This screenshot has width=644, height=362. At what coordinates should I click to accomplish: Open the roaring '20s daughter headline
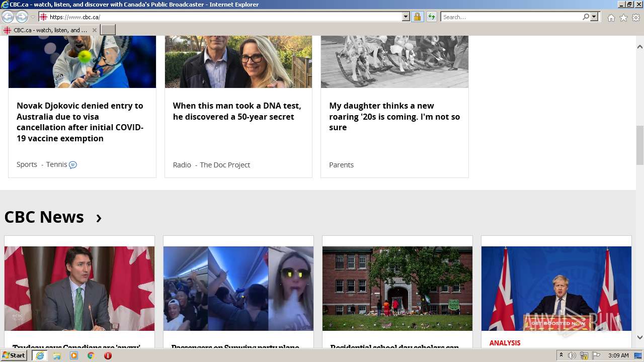394,116
